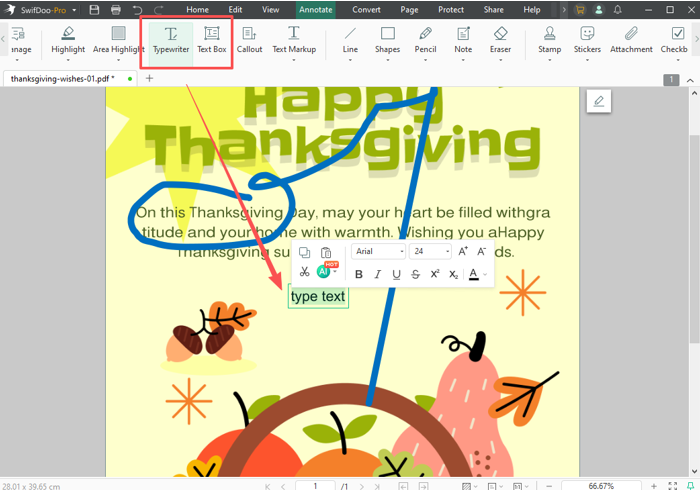Image resolution: width=700 pixels, height=490 pixels.
Task: Click the Save icon in title bar
Action: coord(94,9)
